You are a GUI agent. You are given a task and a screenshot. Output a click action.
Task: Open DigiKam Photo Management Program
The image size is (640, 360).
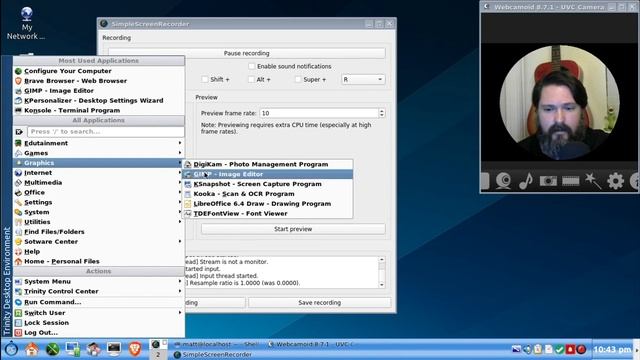(268, 164)
